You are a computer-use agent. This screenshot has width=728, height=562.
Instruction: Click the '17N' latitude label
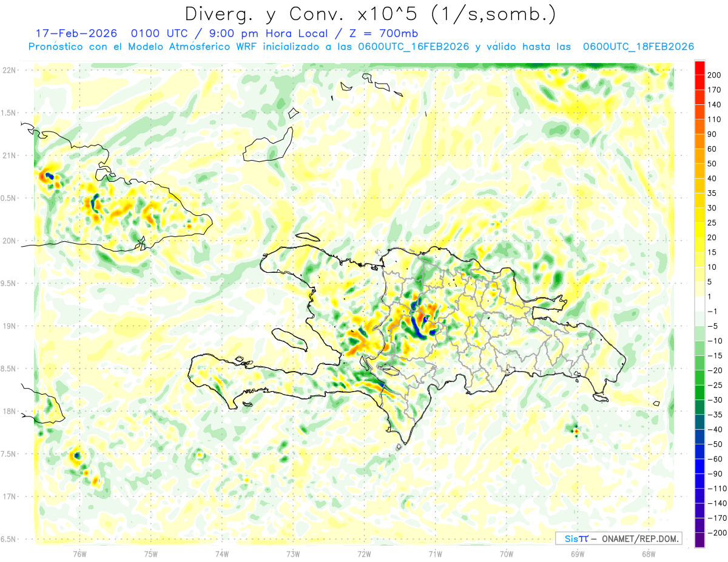pyautogui.click(x=8, y=497)
